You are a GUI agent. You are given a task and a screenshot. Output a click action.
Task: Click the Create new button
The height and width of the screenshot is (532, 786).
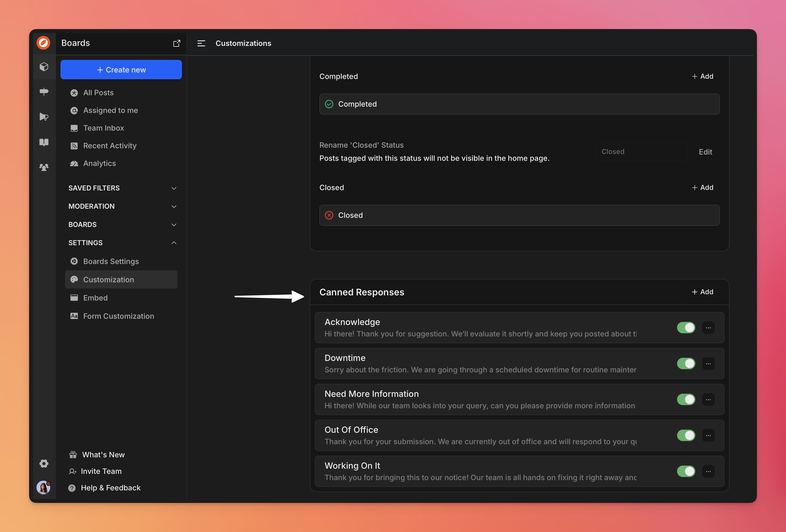[x=121, y=70]
